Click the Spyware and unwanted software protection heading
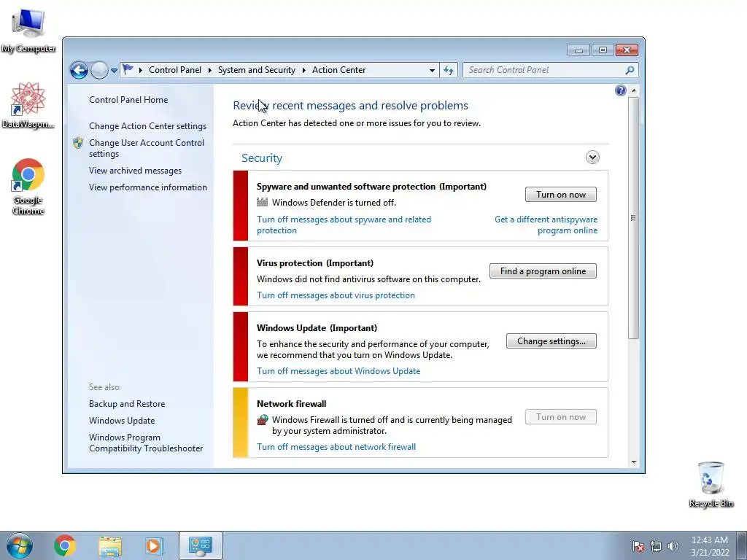The height and width of the screenshot is (560, 747). 371,187
